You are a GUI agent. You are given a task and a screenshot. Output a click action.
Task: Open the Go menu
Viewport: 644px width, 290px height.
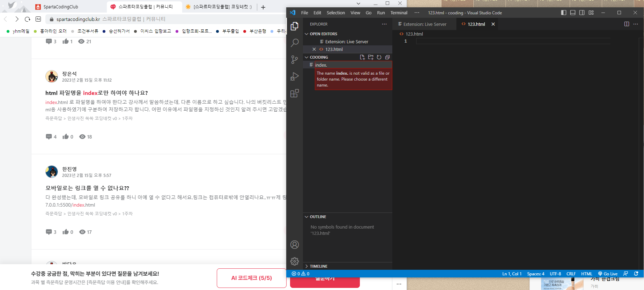click(x=369, y=13)
